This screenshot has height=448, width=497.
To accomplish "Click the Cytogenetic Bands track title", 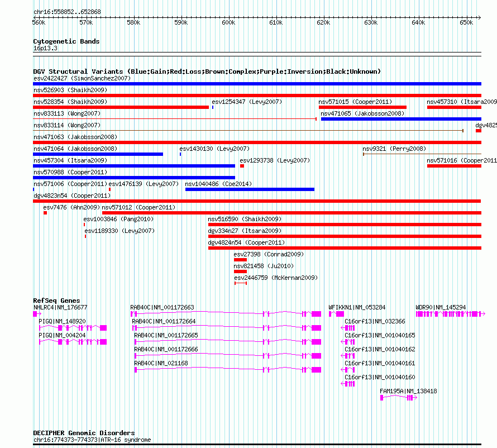I will click(x=66, y=41).
